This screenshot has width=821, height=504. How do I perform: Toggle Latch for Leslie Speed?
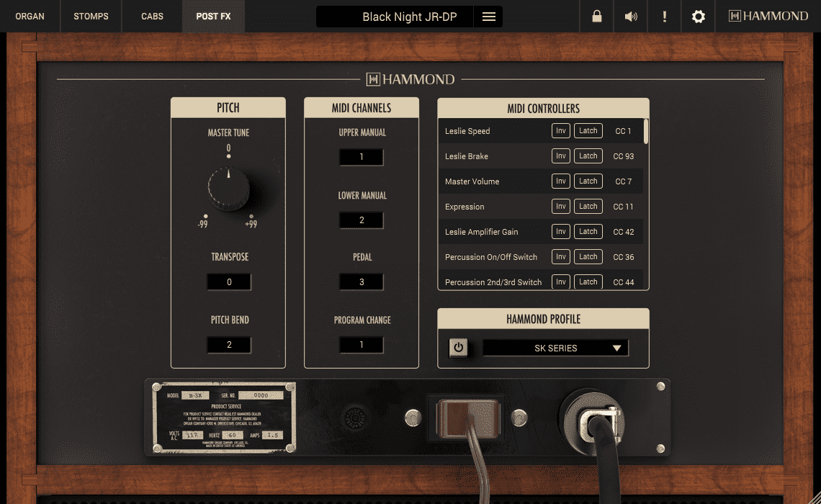[588, 131]
